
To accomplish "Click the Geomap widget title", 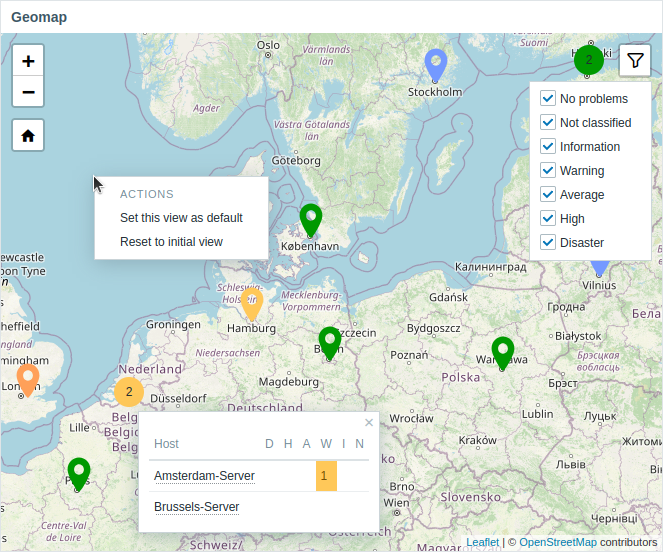I will click(39, 17).
